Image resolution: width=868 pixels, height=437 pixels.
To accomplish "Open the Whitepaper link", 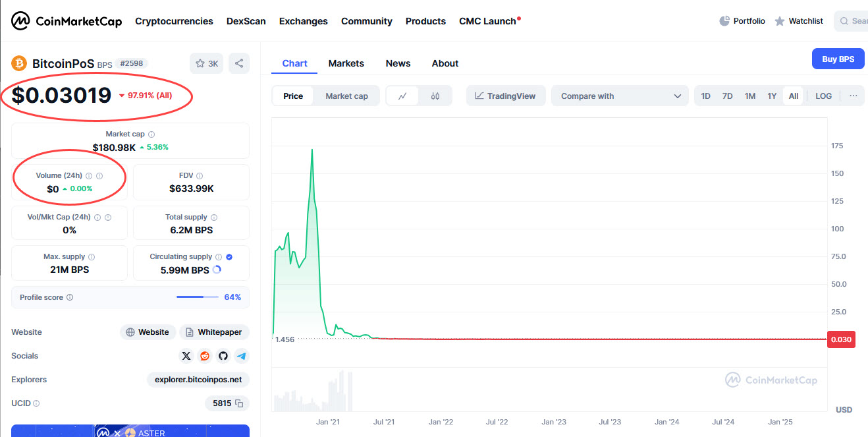I will [x=215, y=332].
